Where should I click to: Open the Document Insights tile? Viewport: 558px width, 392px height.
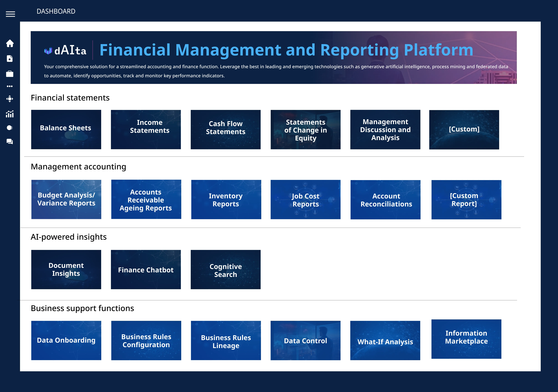click(66, 269)
